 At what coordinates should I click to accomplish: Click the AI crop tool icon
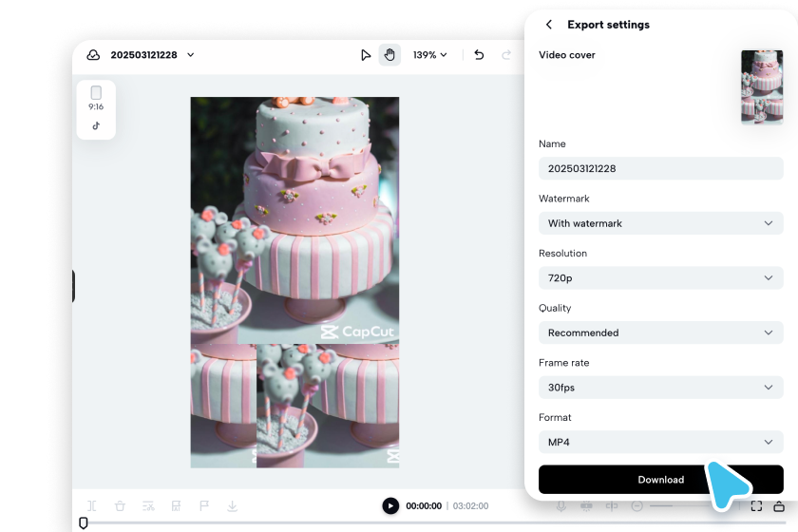(176, 506)
